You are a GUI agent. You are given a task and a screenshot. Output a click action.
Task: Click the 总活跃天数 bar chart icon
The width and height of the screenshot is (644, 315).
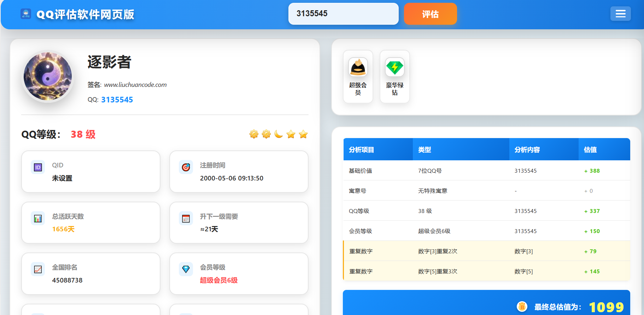(38, 219)
